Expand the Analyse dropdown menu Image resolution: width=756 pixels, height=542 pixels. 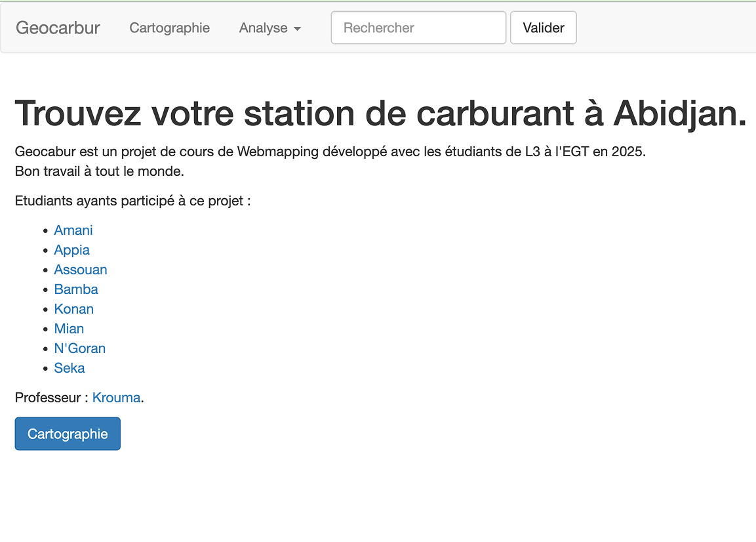[269, 28]
